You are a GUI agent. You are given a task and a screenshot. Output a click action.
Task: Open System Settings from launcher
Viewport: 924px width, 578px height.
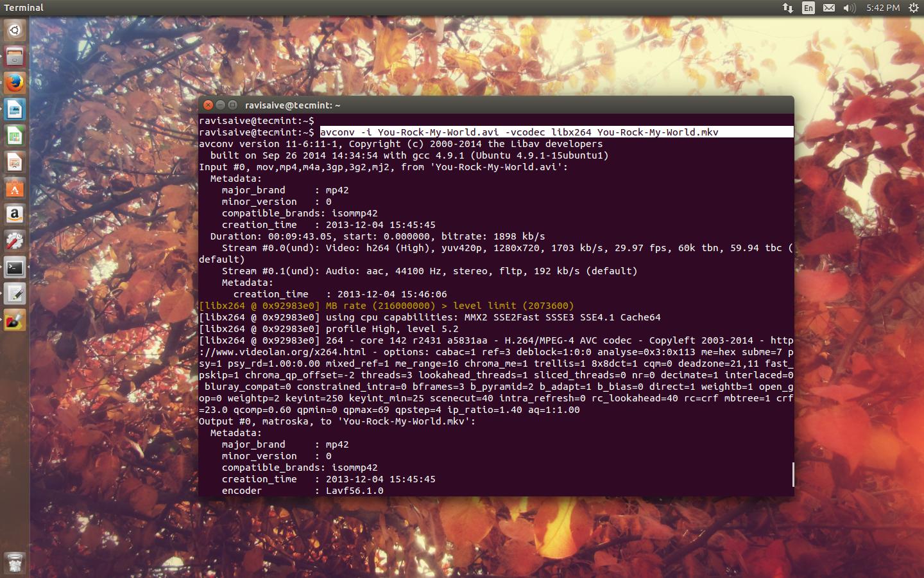(15, 241)
